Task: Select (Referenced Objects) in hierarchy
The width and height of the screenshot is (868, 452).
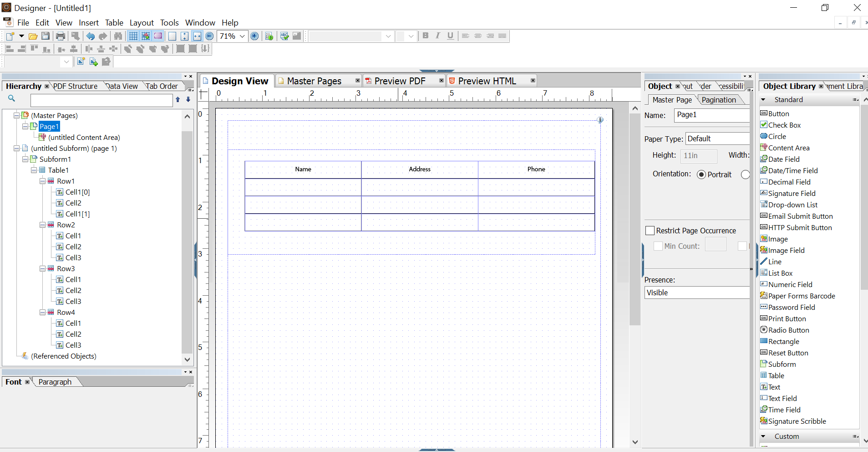Action: pyautogui.click(x=64, y=356)
